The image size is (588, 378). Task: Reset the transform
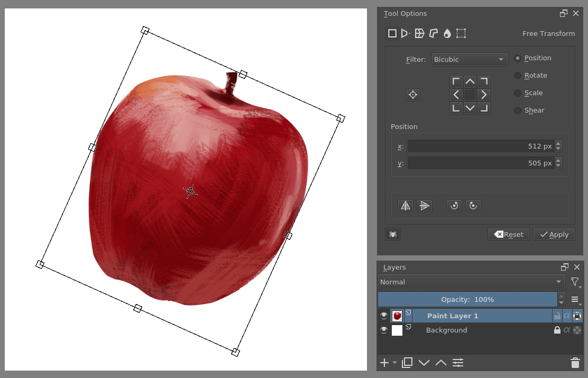(508, 234)
